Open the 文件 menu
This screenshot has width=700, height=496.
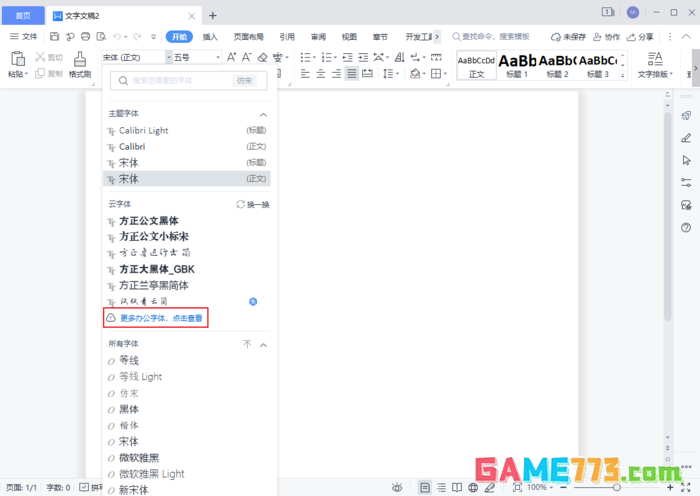tap(24, 37)
